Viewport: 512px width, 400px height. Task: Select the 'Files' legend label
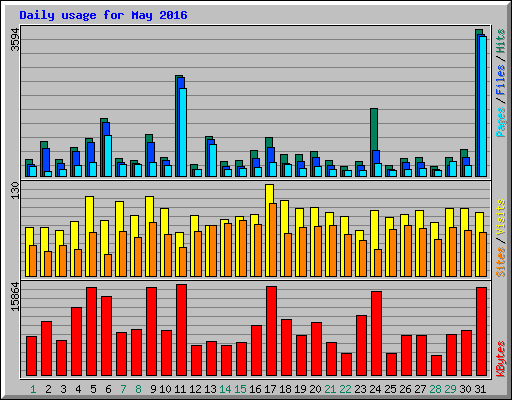point(501,80)
